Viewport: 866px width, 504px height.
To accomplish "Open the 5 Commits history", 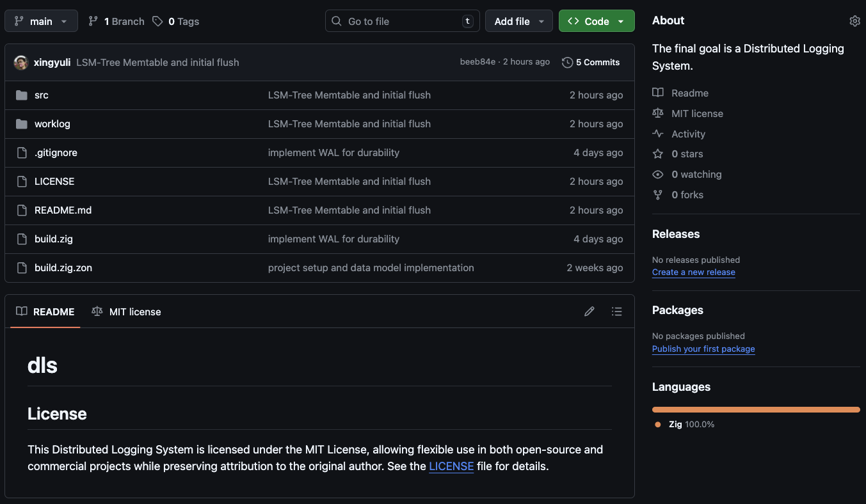I will (591, 62).
